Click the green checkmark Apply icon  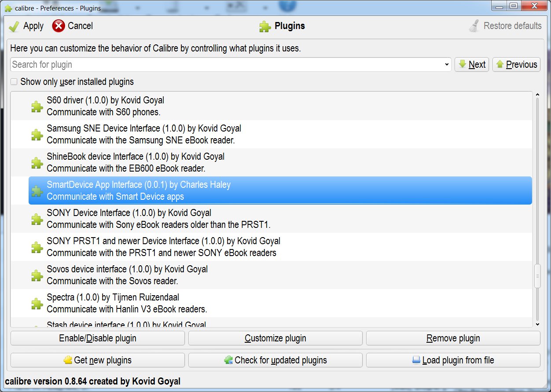pos(14,26)
